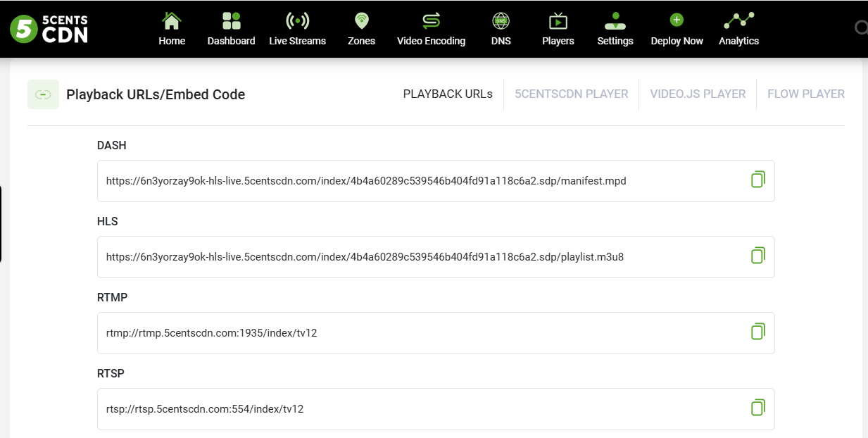Open the Analytics graph icon

click(x=738, y=20)
